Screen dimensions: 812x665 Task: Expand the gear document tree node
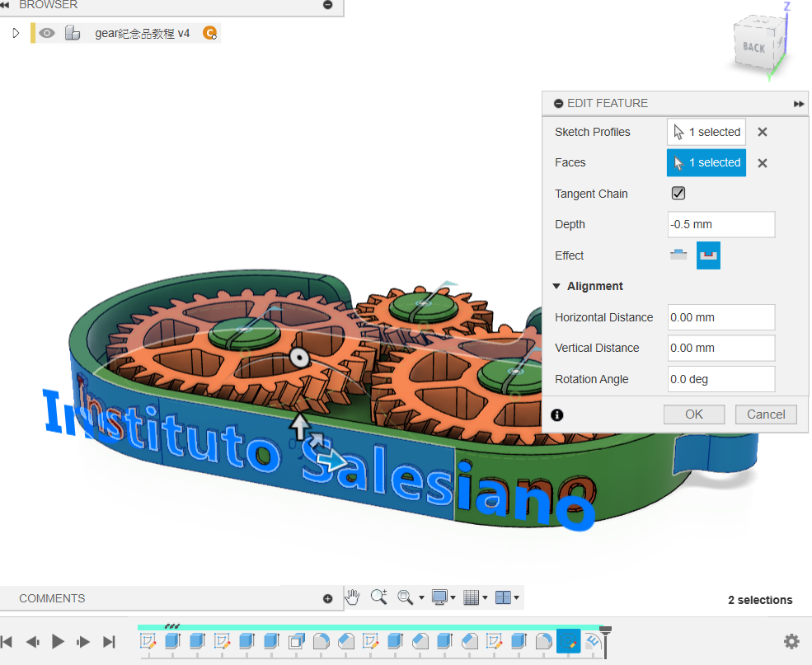tap(15, 33)
